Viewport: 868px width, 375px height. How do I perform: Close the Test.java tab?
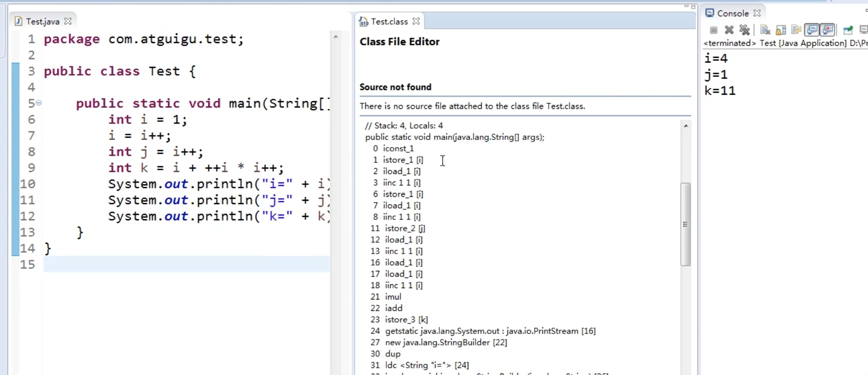point(68,21)
